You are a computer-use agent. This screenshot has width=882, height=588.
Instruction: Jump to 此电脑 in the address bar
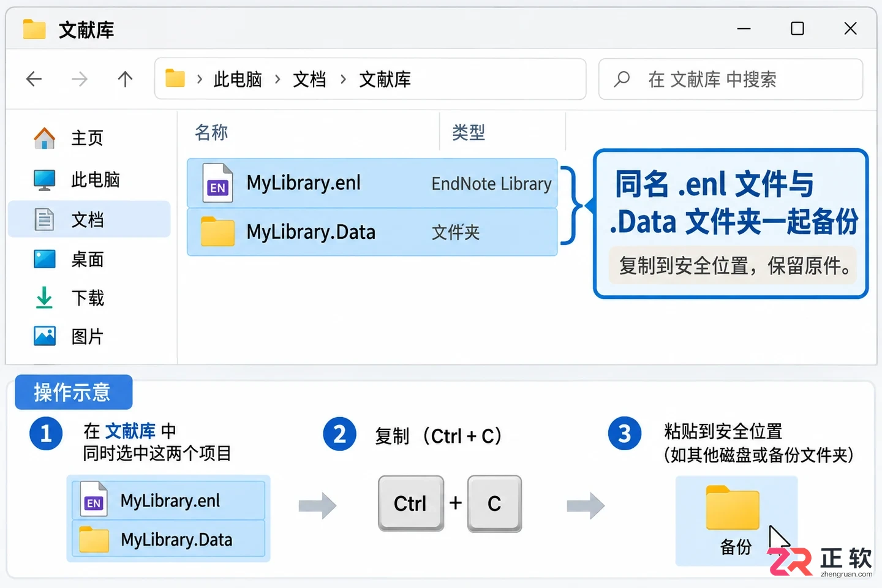coord(238,79)
